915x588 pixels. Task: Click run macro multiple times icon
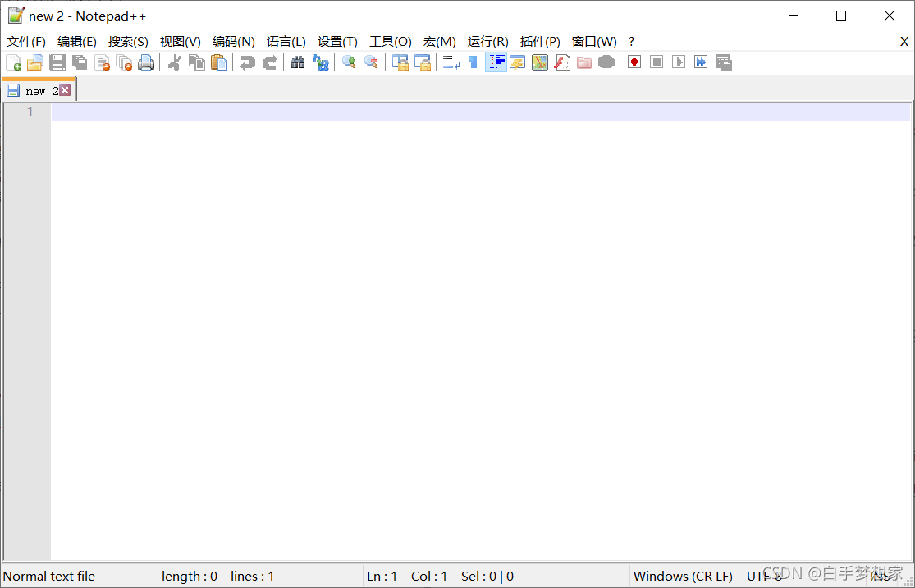click(x=701, y=62)
